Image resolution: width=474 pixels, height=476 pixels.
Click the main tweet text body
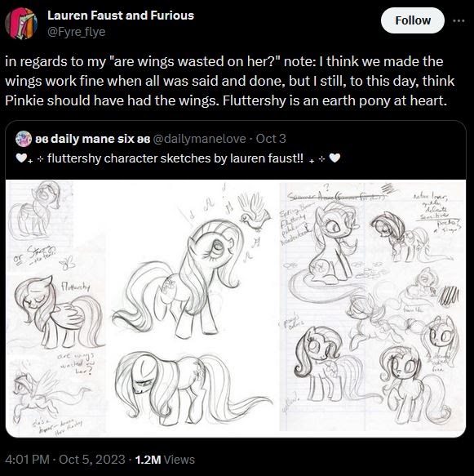pos(230,81)
